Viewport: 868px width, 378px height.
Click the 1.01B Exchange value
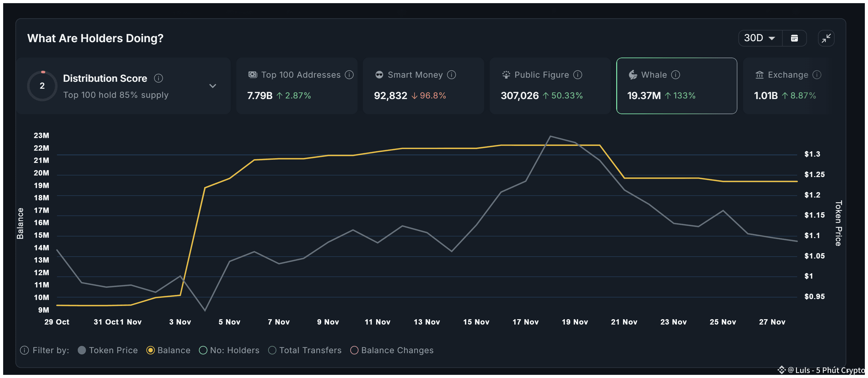click(x=766, y=96)
